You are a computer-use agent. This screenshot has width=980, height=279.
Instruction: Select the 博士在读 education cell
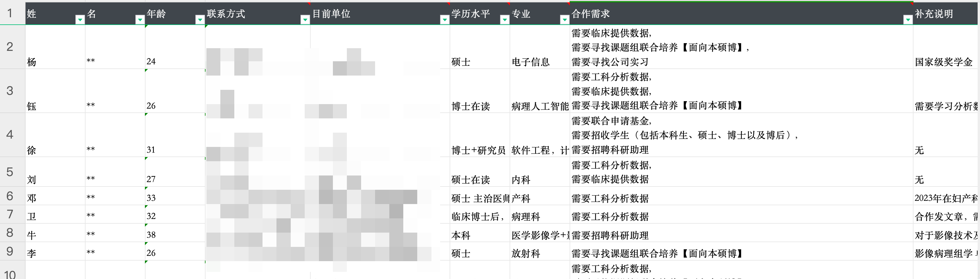point(480,91)
